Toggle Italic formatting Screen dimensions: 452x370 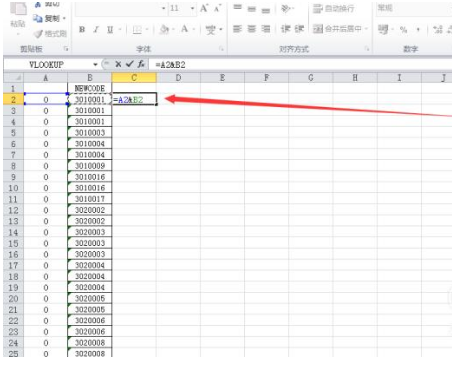(x=96, y=30)
